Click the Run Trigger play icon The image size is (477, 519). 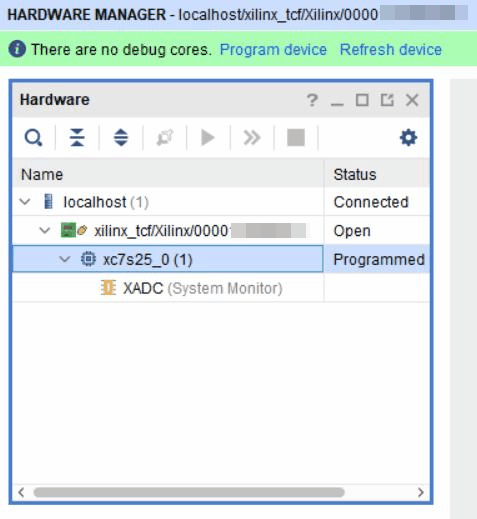(208, 138)
